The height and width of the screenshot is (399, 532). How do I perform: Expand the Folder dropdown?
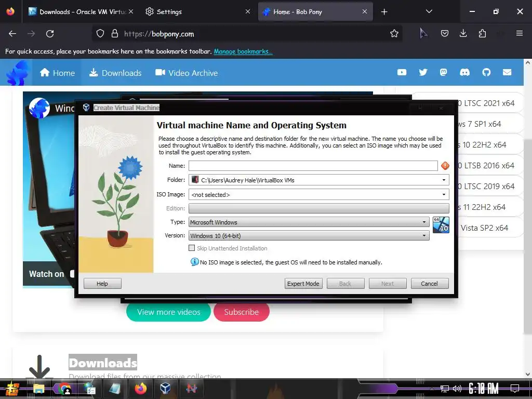pos(444,180)
